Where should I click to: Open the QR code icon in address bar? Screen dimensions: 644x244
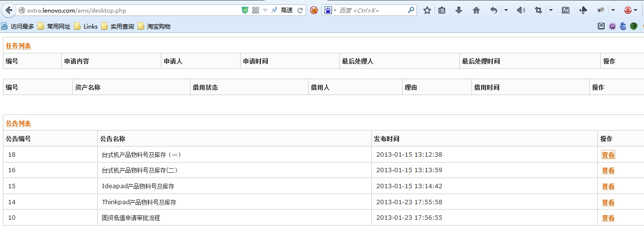tap(256, 10)
